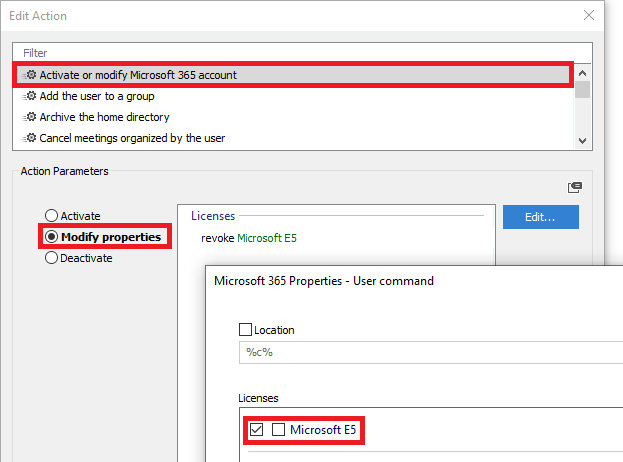Click gear icon beside 'Archive the home directory'
623x462 pixels.
[x=29, y=117]
